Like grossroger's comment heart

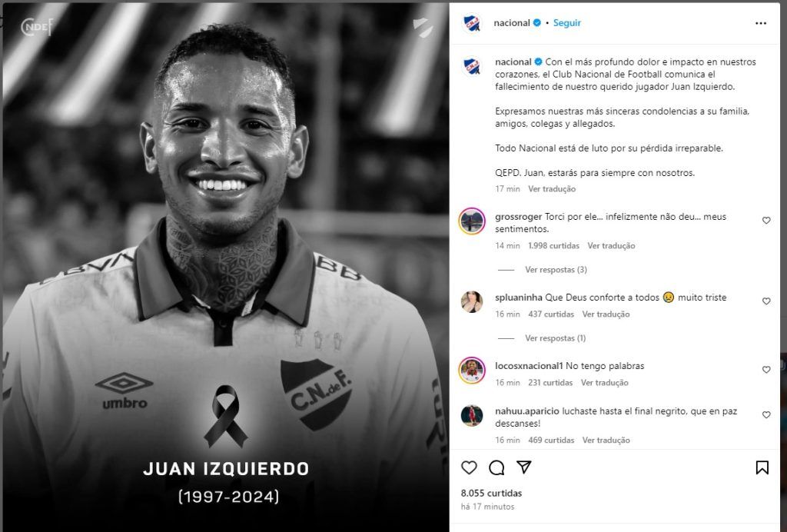pos(766,221)
